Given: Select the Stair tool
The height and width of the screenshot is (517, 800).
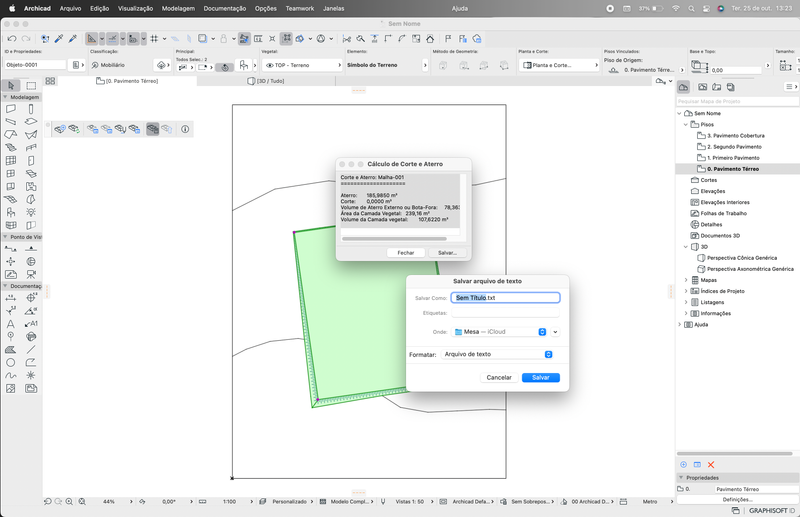Looking at the screenshot, I should pos(11,147).
